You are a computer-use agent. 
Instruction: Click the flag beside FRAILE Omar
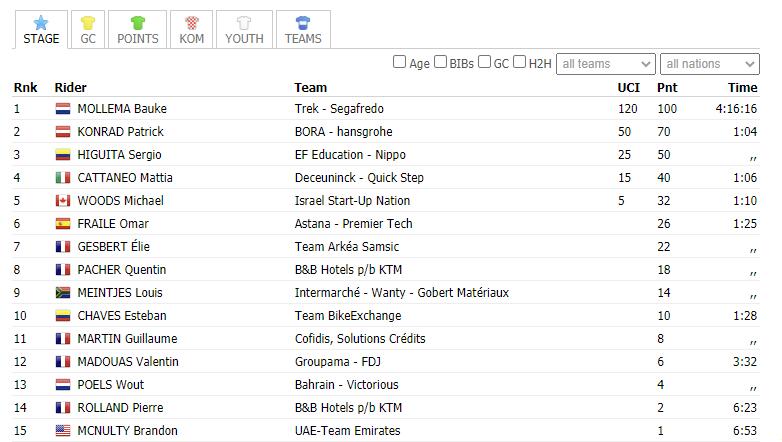63,223
